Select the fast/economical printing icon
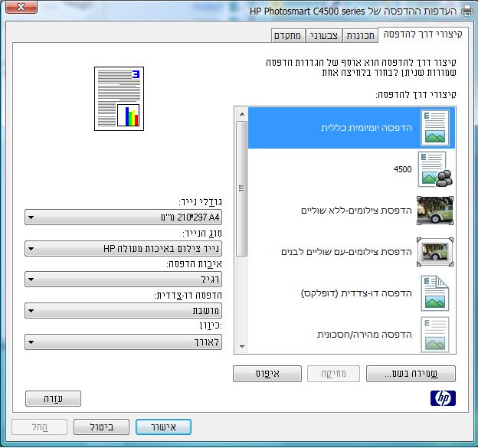 point(434,335)
